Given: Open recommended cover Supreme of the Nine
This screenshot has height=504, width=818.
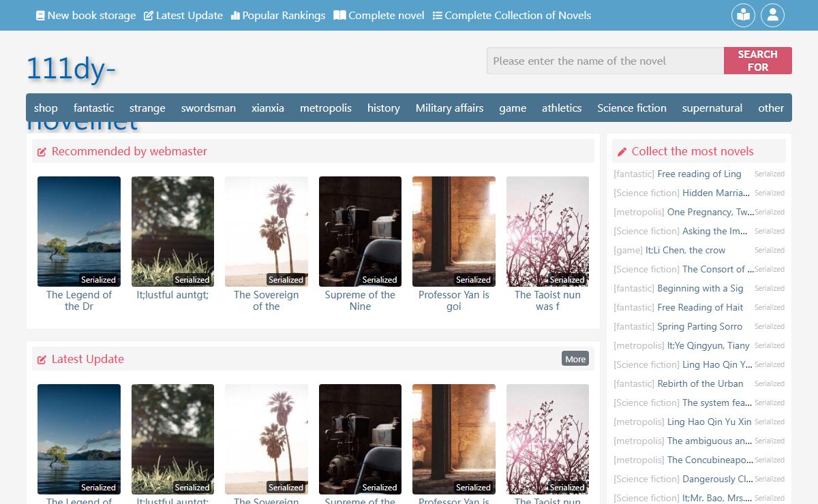Looking at the screenshot, I should pos(360,232).
